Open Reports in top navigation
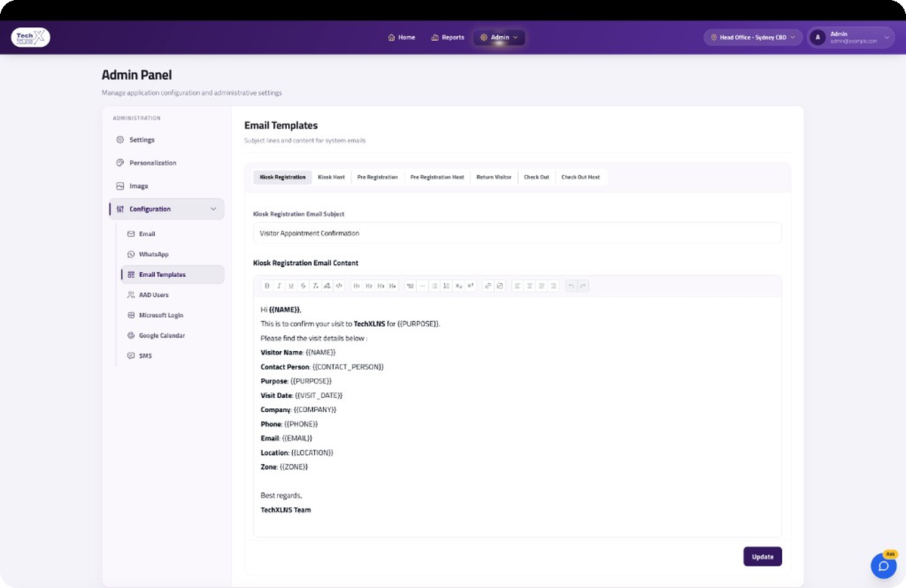The image size is (906, 588). coord(448,37)
